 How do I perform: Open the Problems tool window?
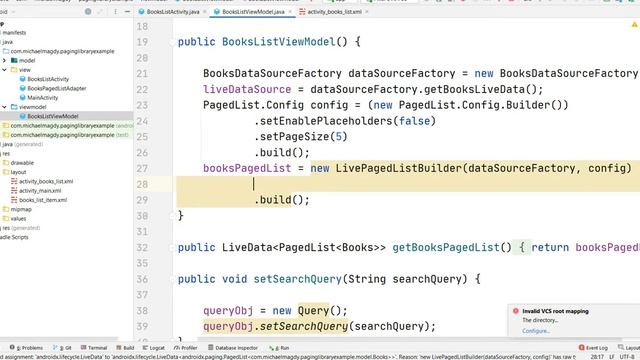(26, 348)
